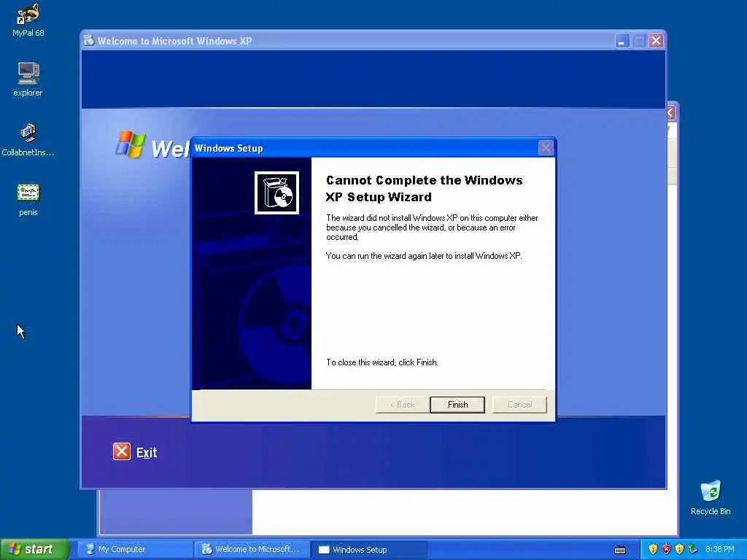Open the Start menu

pyautogui.click(x=34, y=549)
